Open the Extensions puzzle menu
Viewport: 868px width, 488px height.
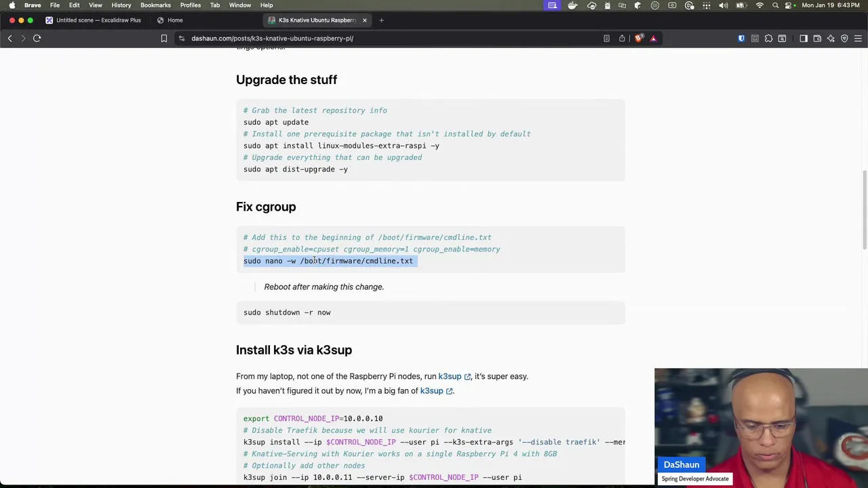(768, 39)
